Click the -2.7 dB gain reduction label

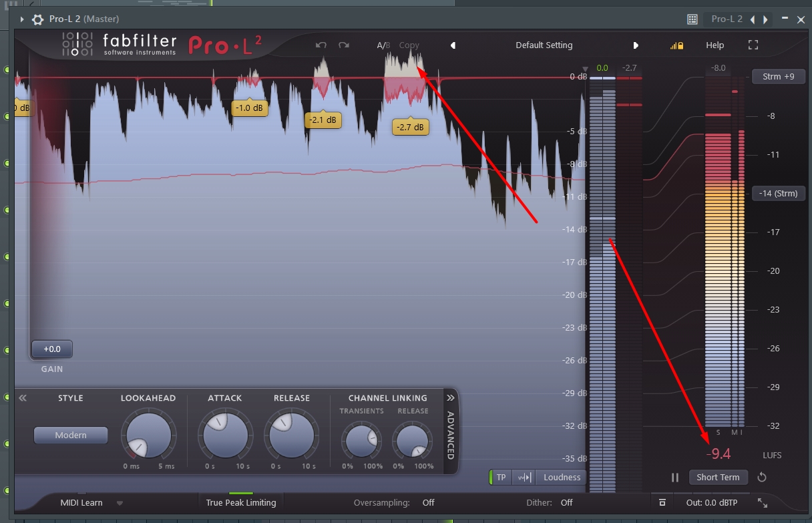(410, 127)
